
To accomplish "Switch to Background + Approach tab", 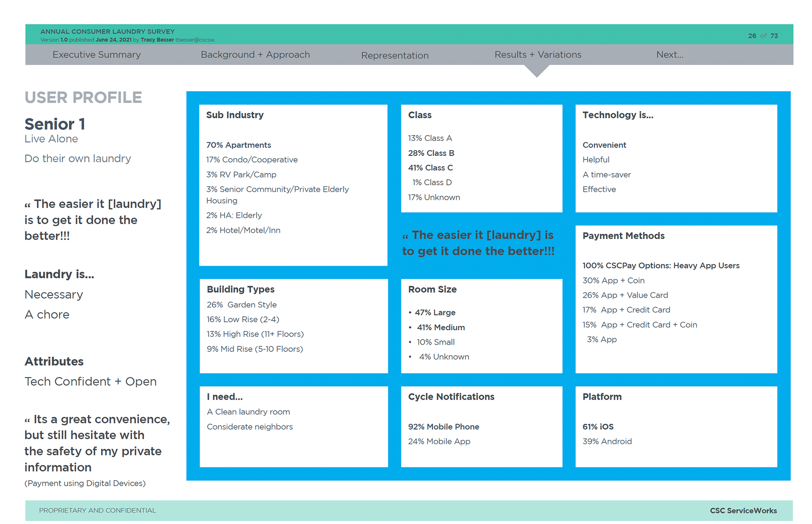I will coord(255,55).
